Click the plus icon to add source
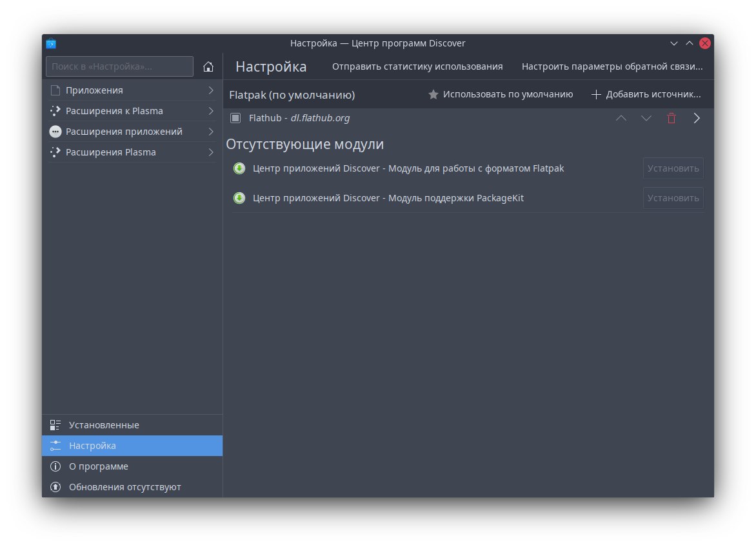The image size is (756, 547). pyautogui.click(x=596, y=94)
